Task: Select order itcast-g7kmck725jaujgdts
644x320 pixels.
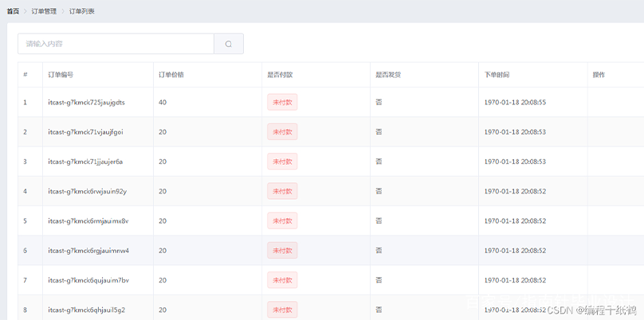Action: point(86,102)
